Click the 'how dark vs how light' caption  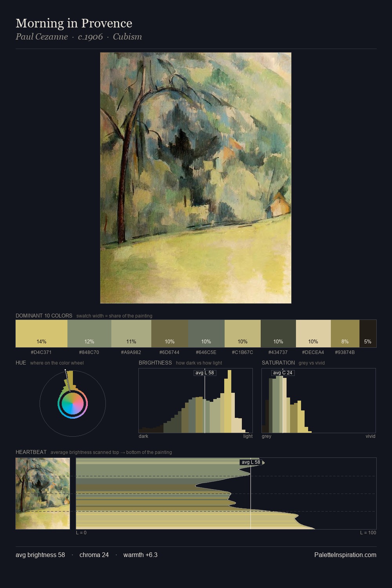pos(199,363)
